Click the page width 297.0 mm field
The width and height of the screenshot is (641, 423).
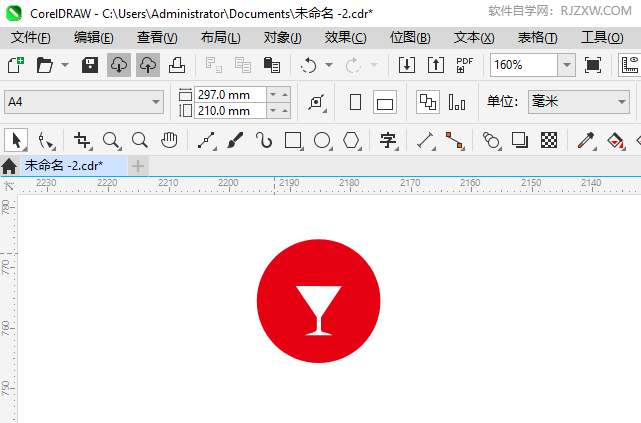pos(230,95)
